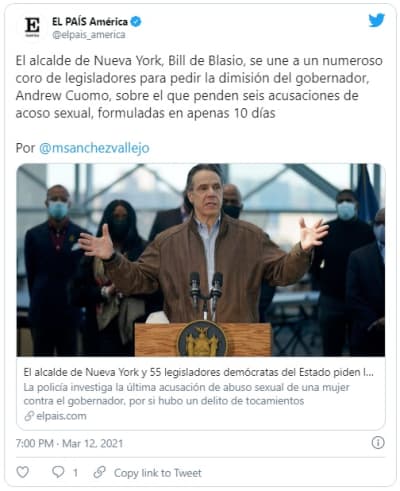Click the chain link icon beside Copy link
This screenshot has height=491, width=400.
99,472
